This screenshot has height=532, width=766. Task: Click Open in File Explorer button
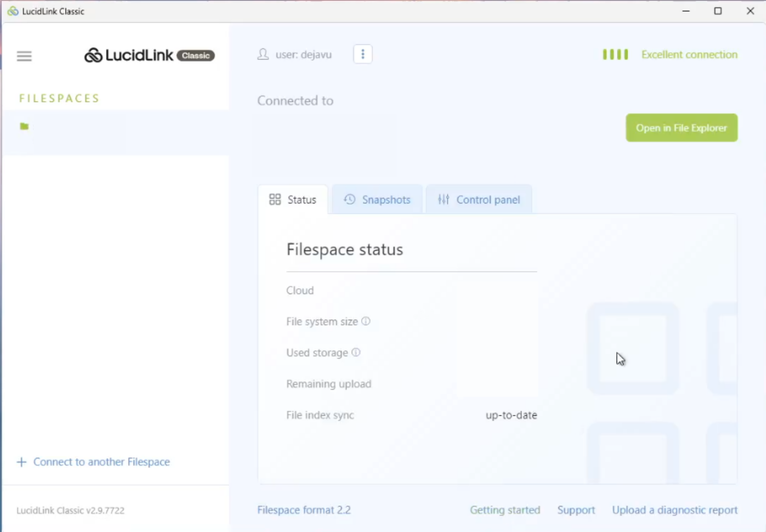click(x=682, y=128)
